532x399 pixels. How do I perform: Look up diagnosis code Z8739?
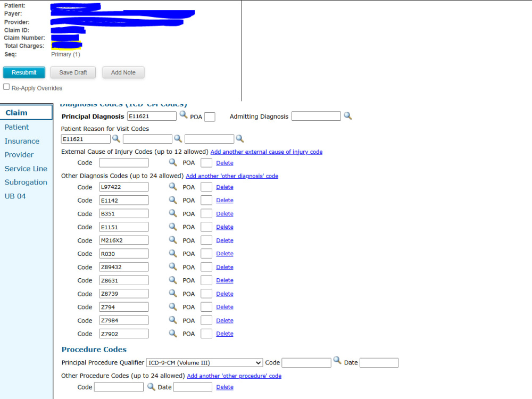[x=173, y=294]
